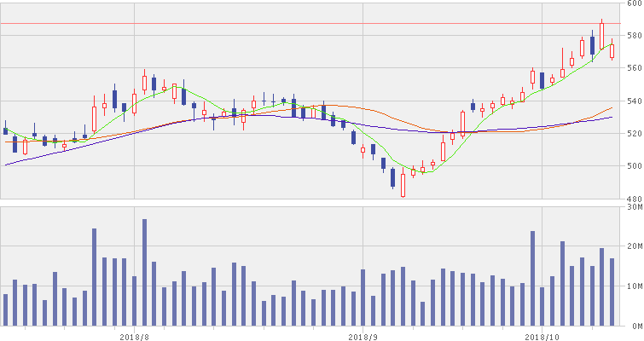Click the highest candlestick near 590

[601, 35]
